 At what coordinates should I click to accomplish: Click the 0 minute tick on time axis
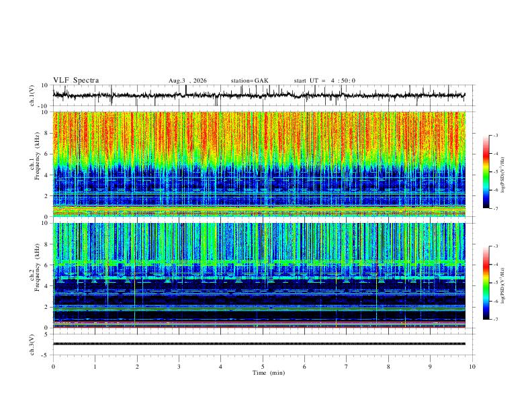click(53, 367)
